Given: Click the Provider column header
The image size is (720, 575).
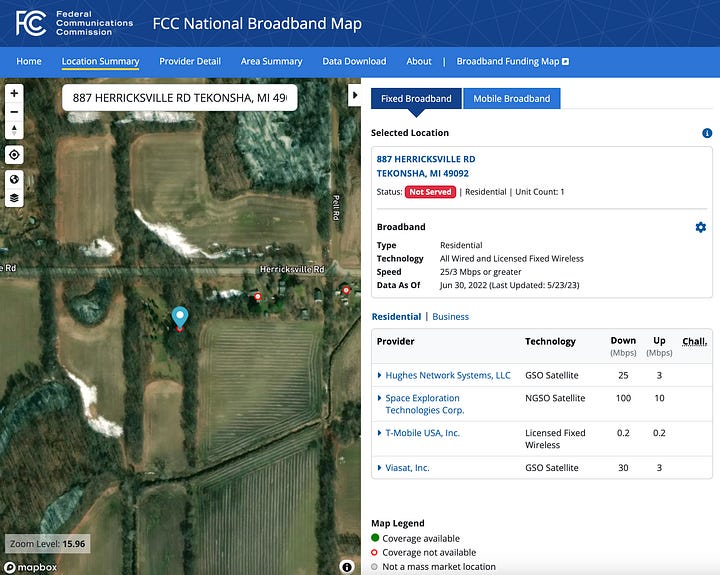Looking at the screenshot, I should 395,341.
